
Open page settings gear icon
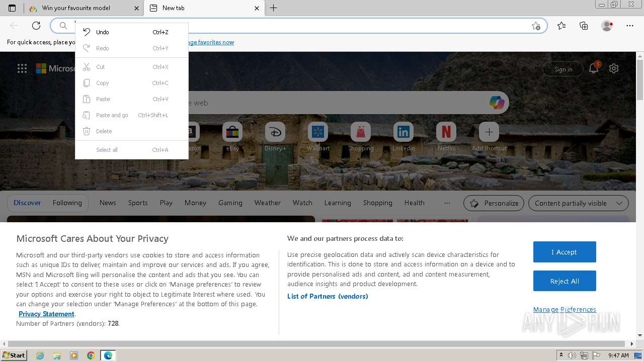pyautogui.click(x=614, y=69)
